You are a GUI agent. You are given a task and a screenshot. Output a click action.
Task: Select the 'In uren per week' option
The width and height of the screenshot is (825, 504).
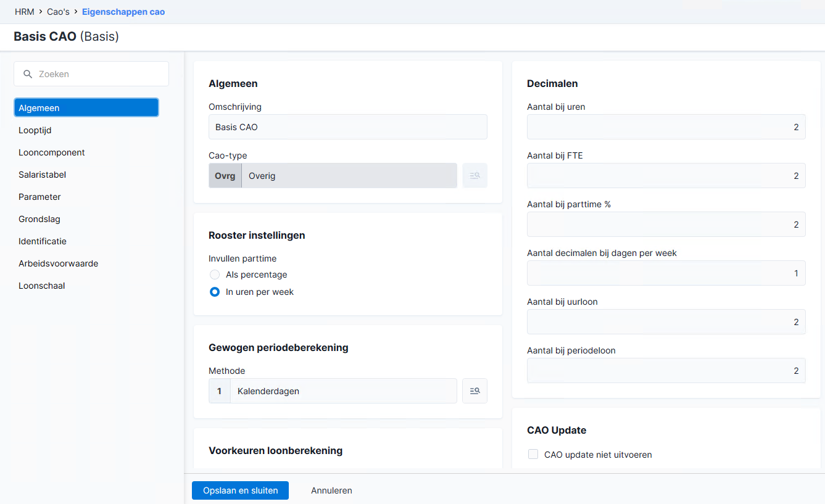215,292
